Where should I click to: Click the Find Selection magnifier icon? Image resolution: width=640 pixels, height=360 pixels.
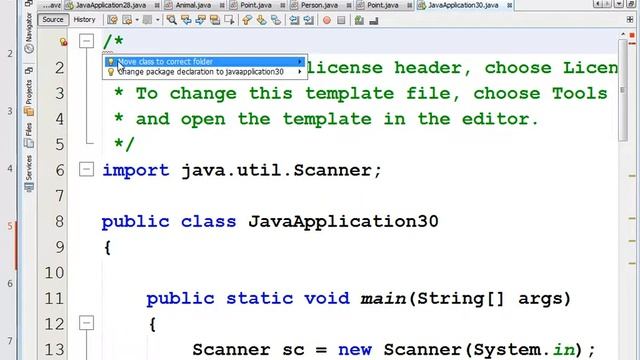(x=172, y=20)
